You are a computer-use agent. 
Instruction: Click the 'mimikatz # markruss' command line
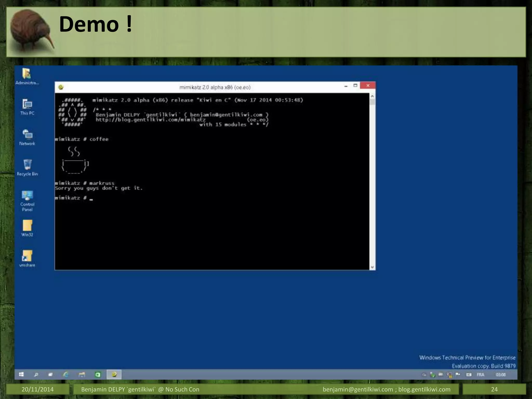85,183
